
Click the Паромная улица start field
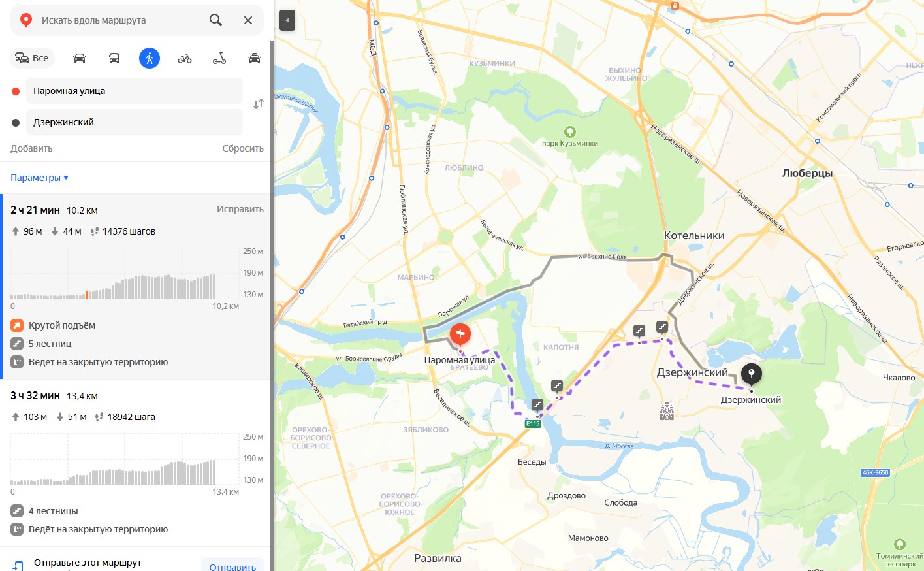(134, 91)
